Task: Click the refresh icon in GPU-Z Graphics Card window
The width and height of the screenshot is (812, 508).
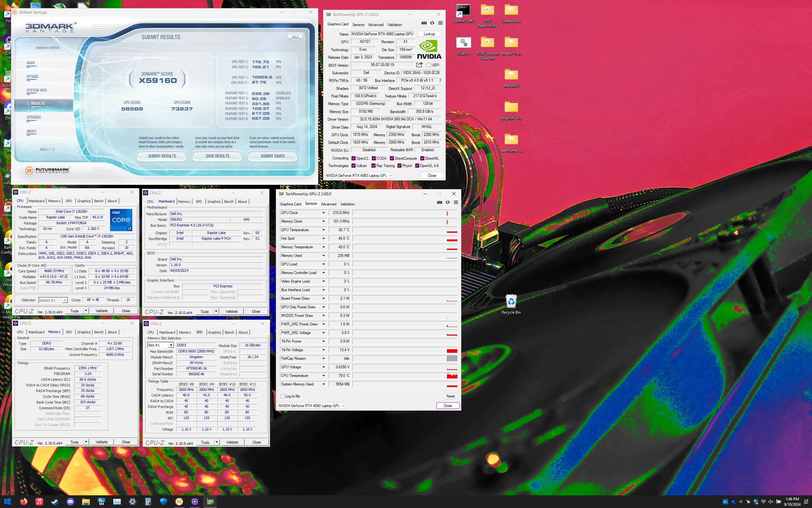Action: (x=432, y=23)
